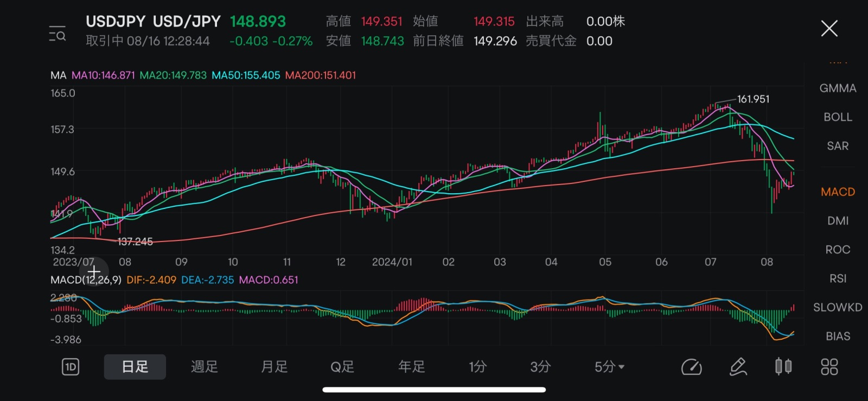Screen dimensions: 868x401
Task: Close the chart view with X
Action: point(829,28)
